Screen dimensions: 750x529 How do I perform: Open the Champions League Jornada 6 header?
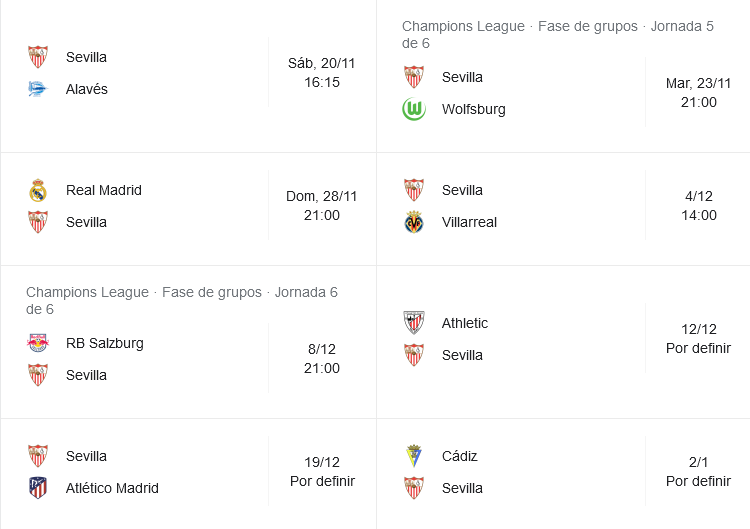click(x=182, y=300)
